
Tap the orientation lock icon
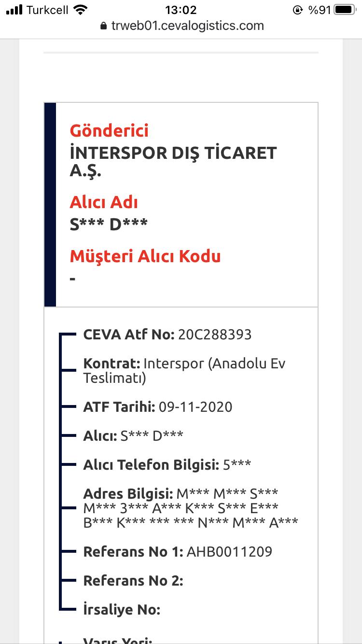[x=298, y=10]
